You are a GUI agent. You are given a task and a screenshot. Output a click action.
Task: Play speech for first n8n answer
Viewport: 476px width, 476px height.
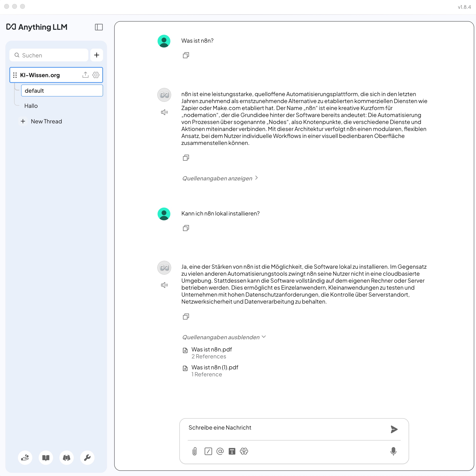click(x=164, y=112)
